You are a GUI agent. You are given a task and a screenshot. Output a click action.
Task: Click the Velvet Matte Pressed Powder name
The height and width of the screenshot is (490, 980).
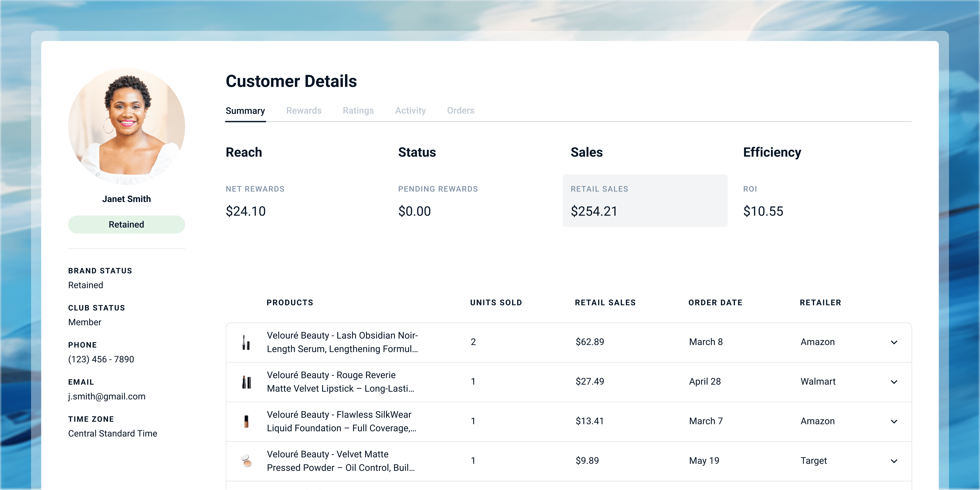coord(341,461)
